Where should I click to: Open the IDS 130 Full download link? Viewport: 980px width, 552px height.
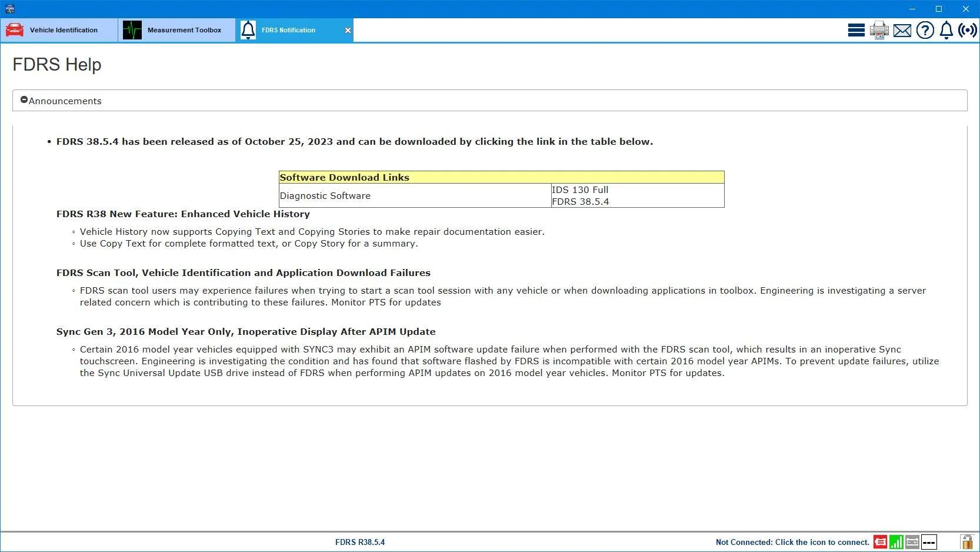580,190
